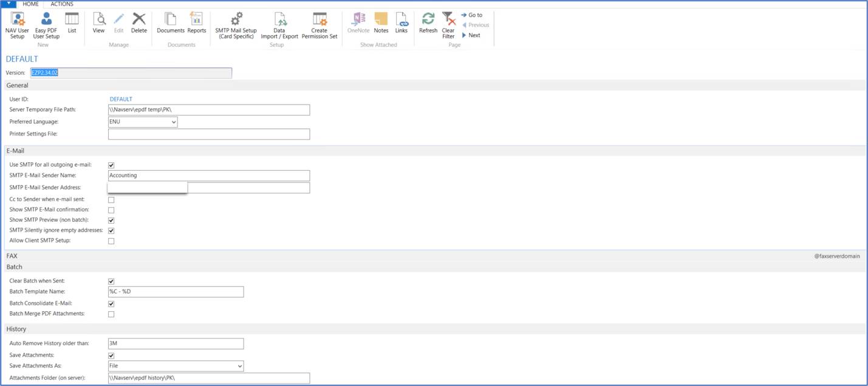Screen dimensions: 868x386
Task: Open attached Links
Action: pos(402,23)
